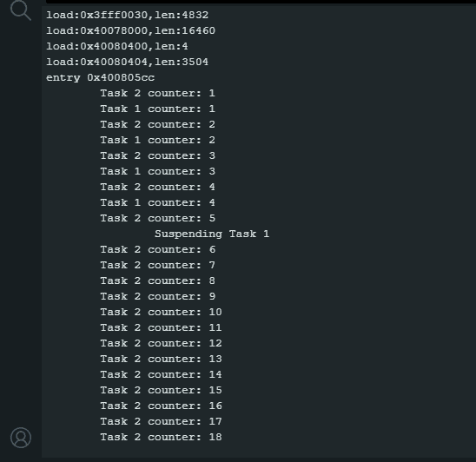Click the 'Task 2 counter: 15' line
The image size is (476, 462).
point(162,391)
